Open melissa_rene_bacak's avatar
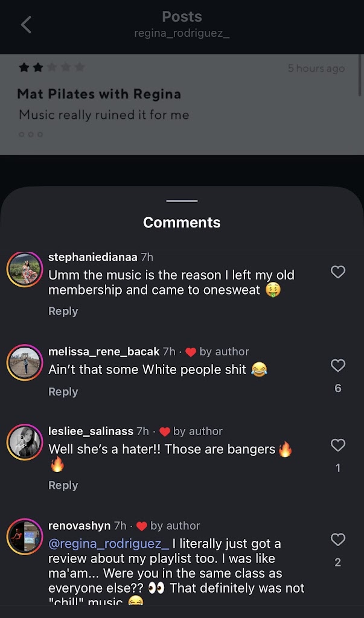Image resolution: width=364 pixels, height=618 pixels. click(x=24, y=363)
